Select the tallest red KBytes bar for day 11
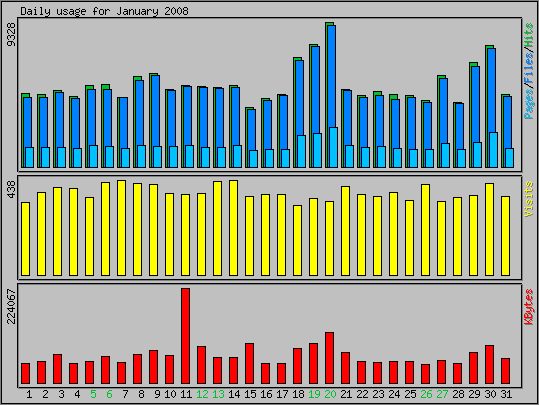 click(186, 336)
